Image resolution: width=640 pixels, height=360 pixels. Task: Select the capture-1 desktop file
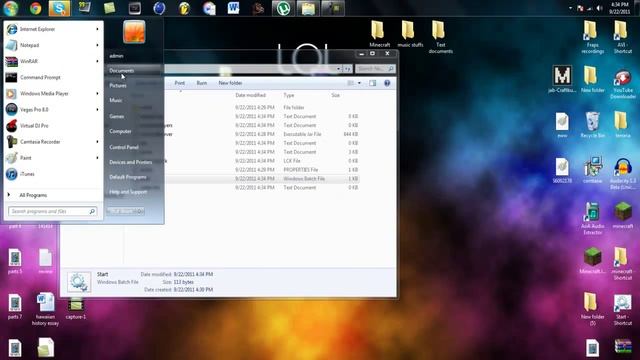[x=76, y=308]
